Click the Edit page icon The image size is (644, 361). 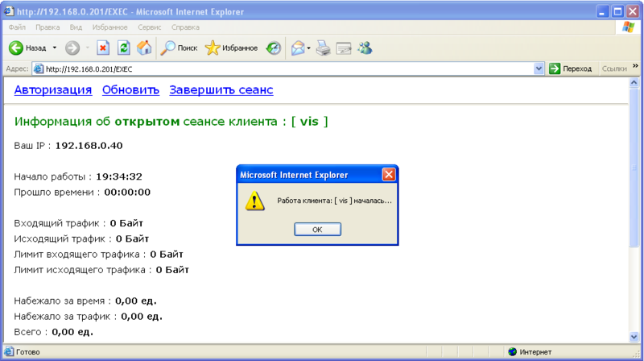click(x=344, y=48)
